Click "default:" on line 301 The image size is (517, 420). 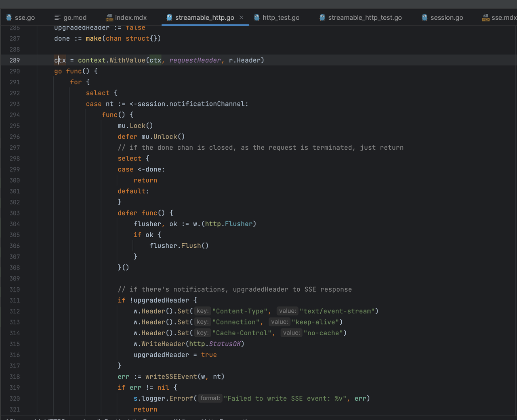pos(133,191)
